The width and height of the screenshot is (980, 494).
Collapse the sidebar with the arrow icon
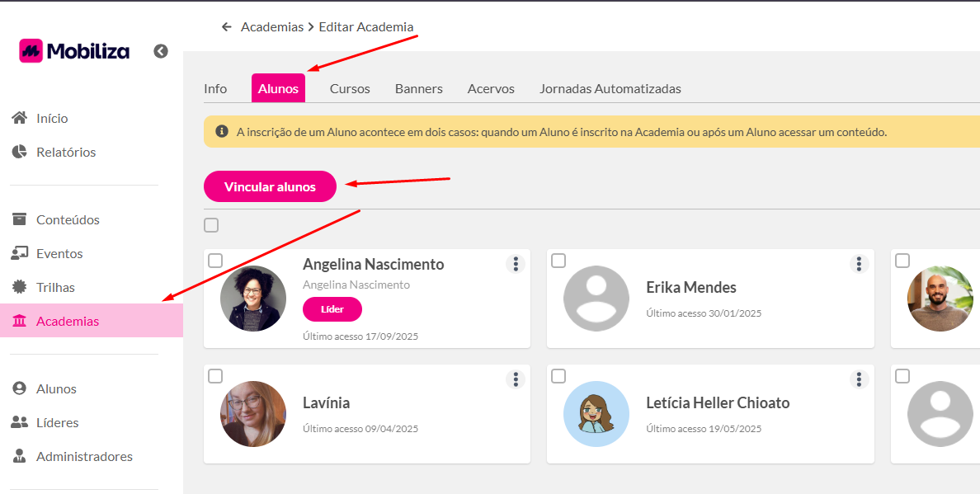coord(161,51)
